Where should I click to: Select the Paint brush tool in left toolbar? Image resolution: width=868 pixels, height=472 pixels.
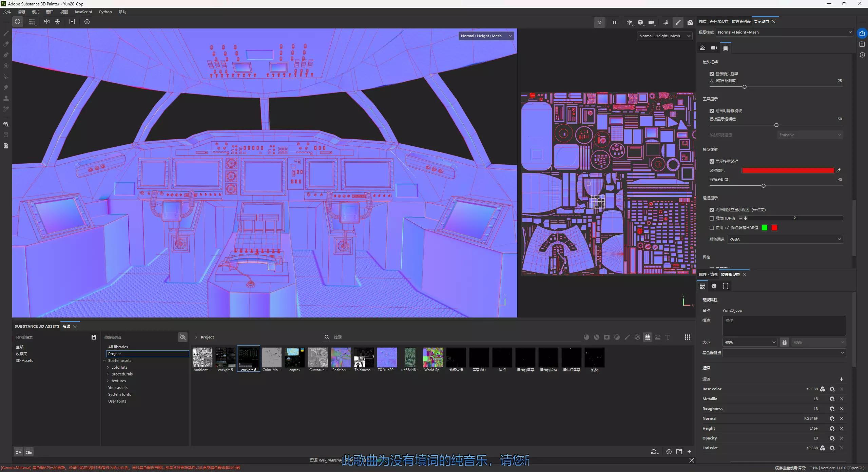point(6,33)
